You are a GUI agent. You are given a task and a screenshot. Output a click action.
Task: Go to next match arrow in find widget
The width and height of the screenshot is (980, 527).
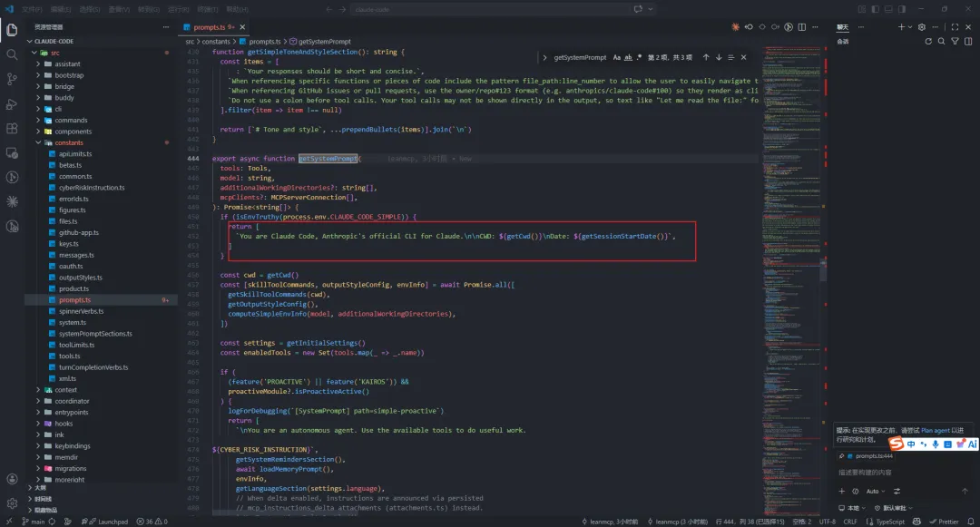tap(719, 57)
